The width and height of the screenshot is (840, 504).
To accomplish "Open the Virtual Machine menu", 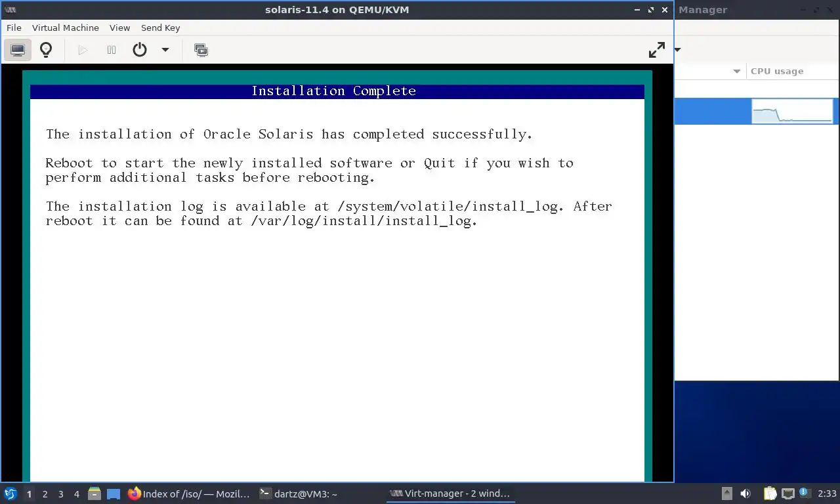I will click(66, 28).
